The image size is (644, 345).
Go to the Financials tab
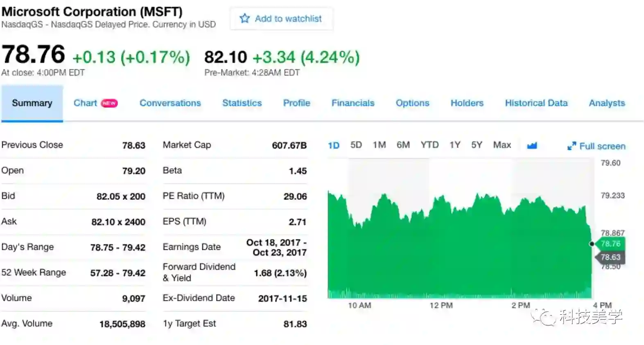(x=353, y=103)
